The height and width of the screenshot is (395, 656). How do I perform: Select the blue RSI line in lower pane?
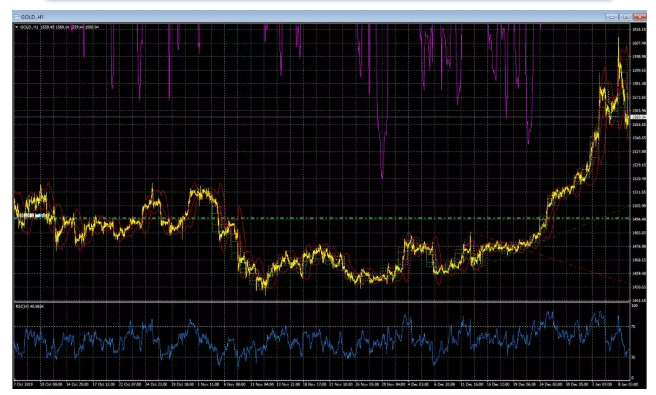pyautogui.click(x=322, y=339)
